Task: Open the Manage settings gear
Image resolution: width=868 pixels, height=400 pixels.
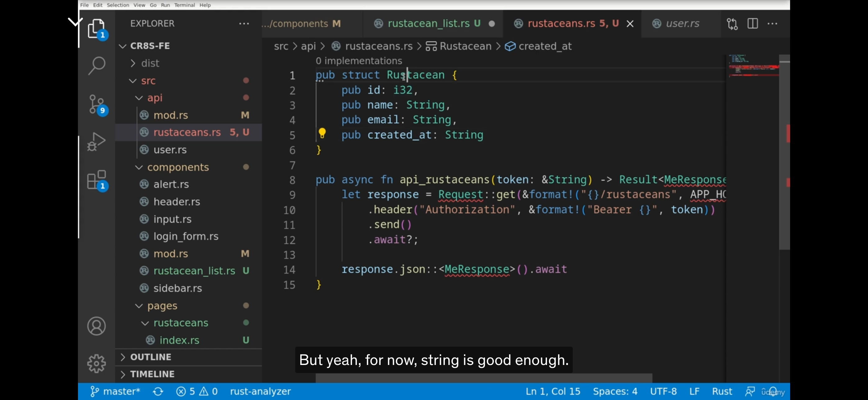Action: click(x=97, y=364)
